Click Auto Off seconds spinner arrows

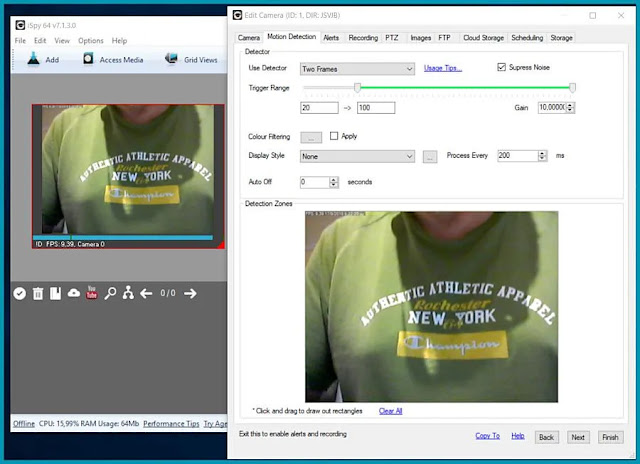(333, 182)
